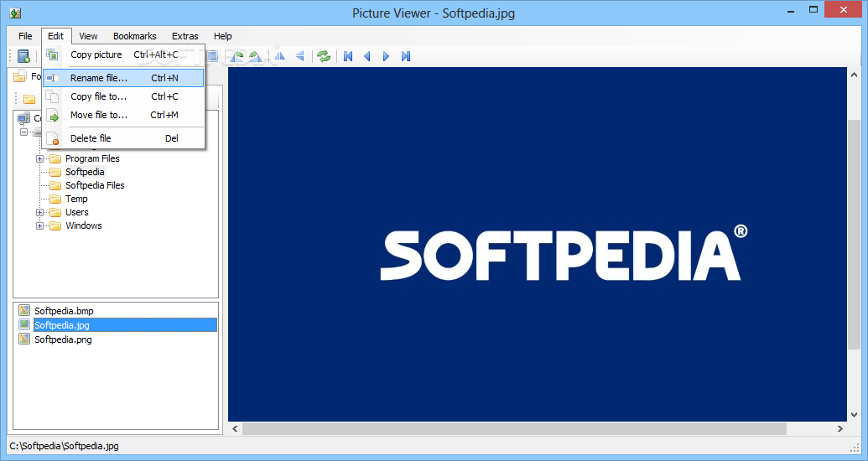Expand the Program Files folder
868x461 pixels.
(x=40, y=158)
